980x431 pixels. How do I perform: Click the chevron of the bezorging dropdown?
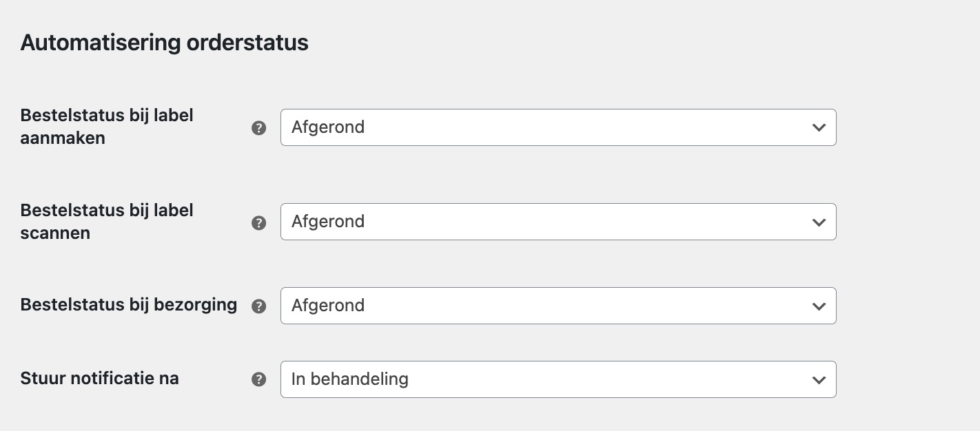pyautogui.click(x=819, y=306)
